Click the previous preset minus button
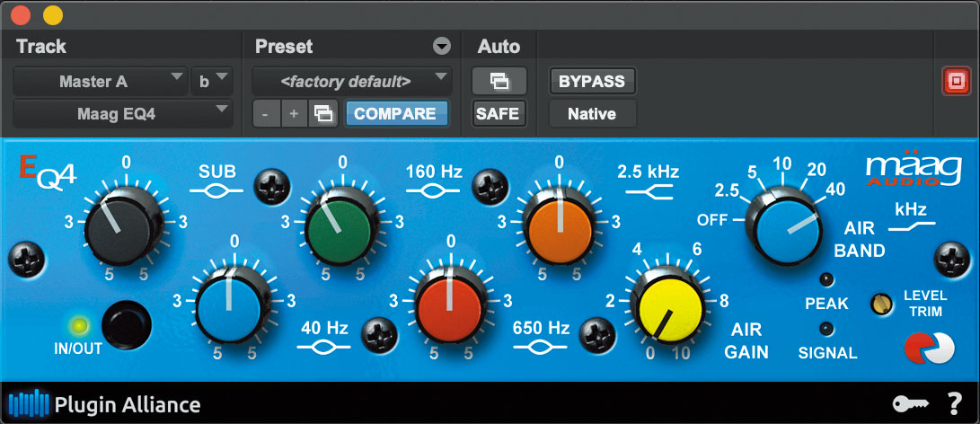Screen dimensions: 980x424 pyautogui.click(x=267, y=114)
